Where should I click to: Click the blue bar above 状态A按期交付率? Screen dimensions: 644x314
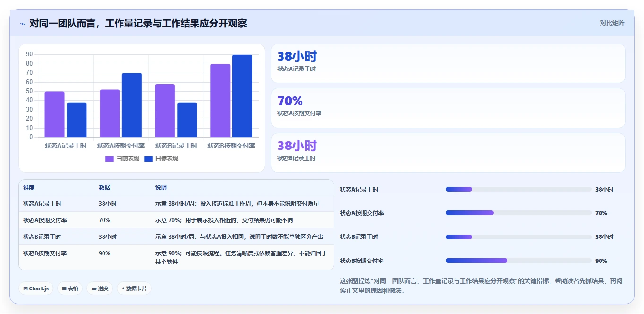pos(132,105)
